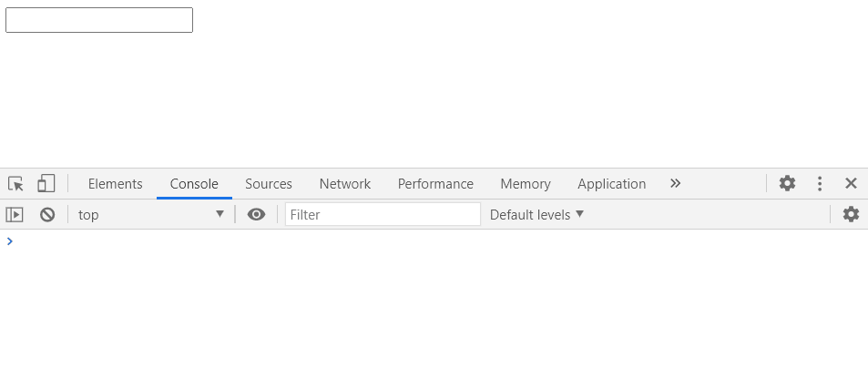Screen dimensions: 868x389
Task: Click the eye icon for live expressions
Action: [x=257, y=215]
